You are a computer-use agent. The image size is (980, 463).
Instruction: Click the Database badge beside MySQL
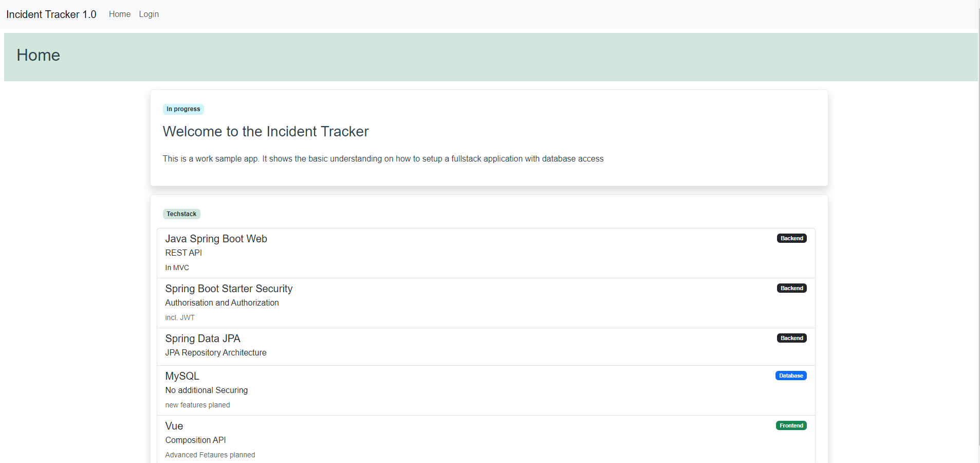pyautogui.click(x=790, y=376)
